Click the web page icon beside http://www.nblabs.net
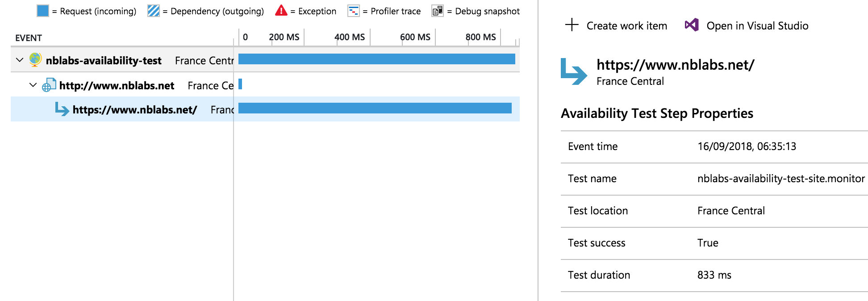This screenshot has height=301, width=868. pos(49,85)
